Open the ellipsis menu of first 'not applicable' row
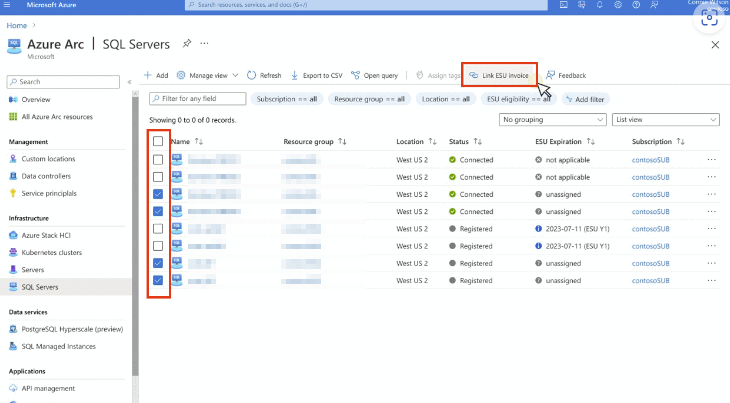 click(x=711, y=160)
